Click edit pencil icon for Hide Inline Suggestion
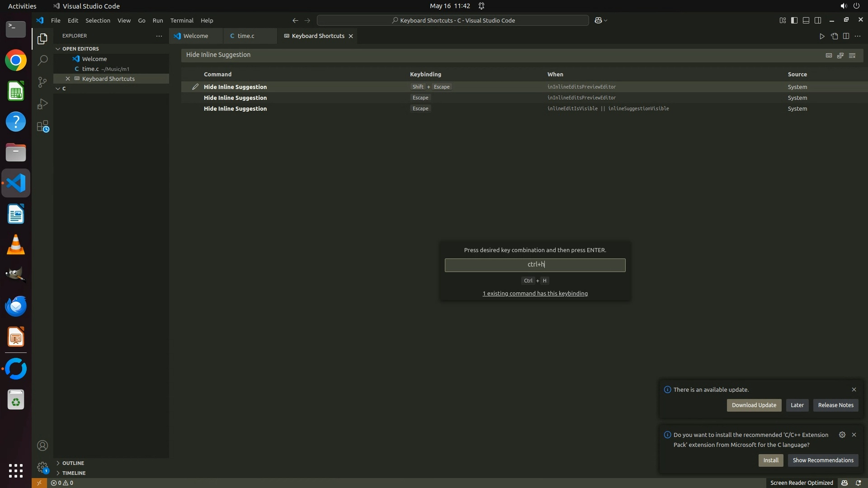The height and width of the screenshot is (488, 868). [195, 87]
